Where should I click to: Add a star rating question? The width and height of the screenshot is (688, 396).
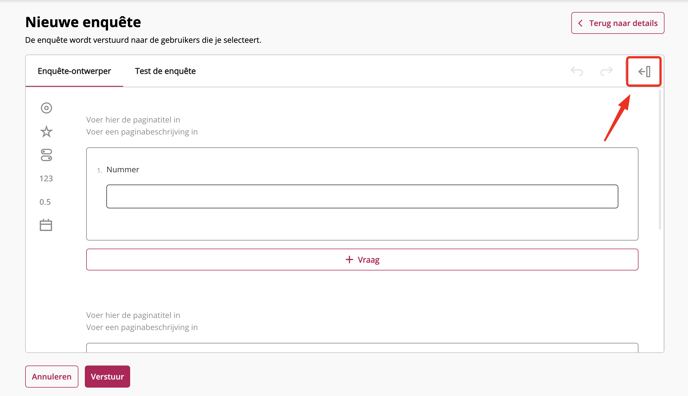point(46,132)
